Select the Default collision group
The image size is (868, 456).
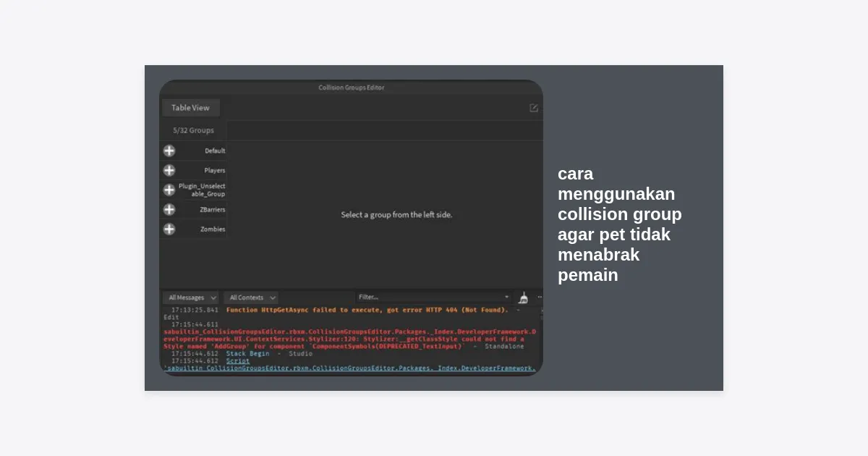click(215, 151)
